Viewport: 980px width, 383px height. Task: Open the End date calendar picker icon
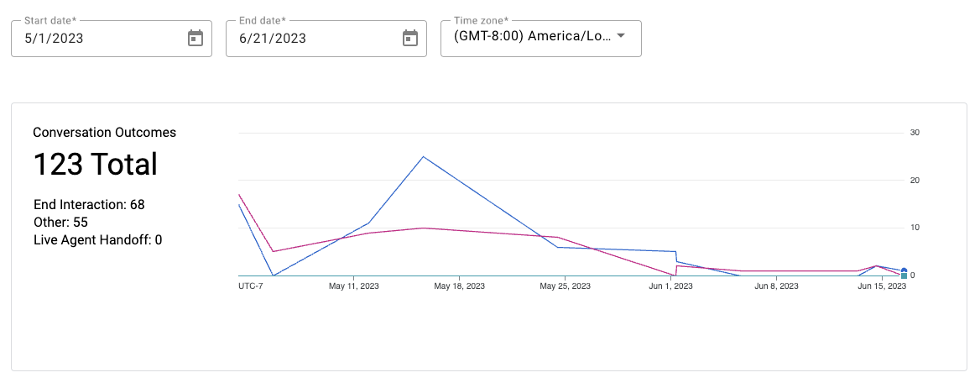click(410, 38)
